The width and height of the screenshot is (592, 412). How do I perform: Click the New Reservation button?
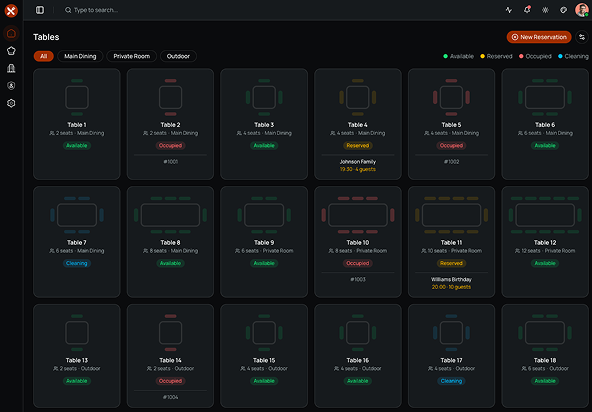[x=539, y=37]
